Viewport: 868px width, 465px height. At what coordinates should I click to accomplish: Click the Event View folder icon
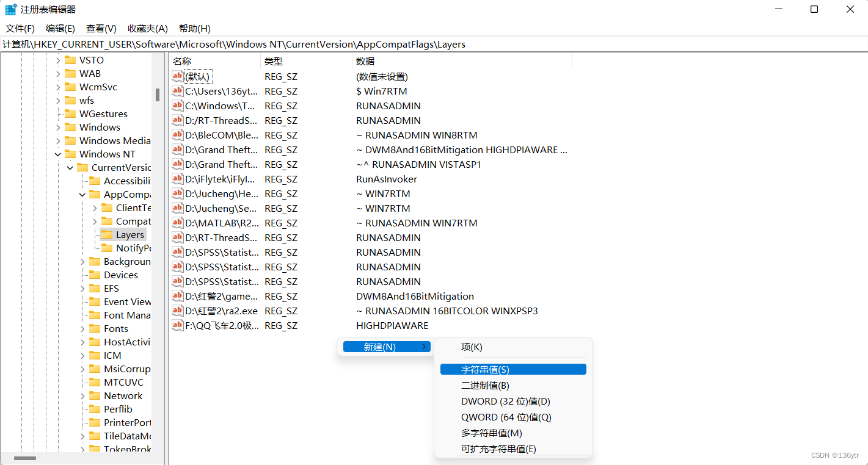pyautogui.click(x=94, y=301)
